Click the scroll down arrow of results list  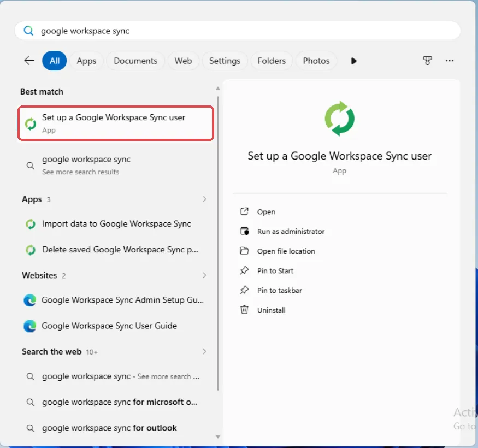[217, 437]
